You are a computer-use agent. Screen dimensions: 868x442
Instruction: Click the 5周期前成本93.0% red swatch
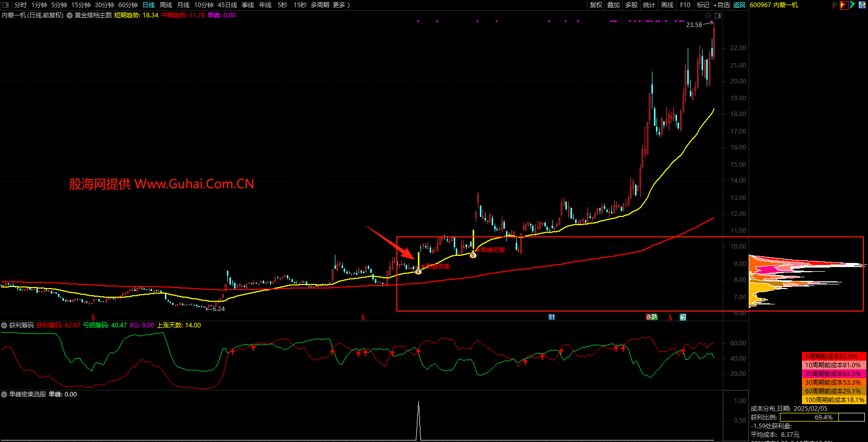coord(834,357)
